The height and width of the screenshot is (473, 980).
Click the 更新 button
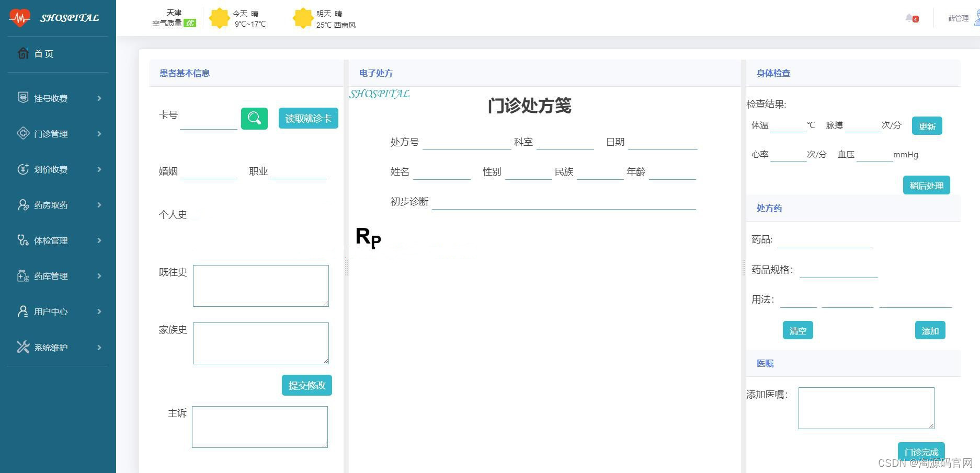(927, 126)
